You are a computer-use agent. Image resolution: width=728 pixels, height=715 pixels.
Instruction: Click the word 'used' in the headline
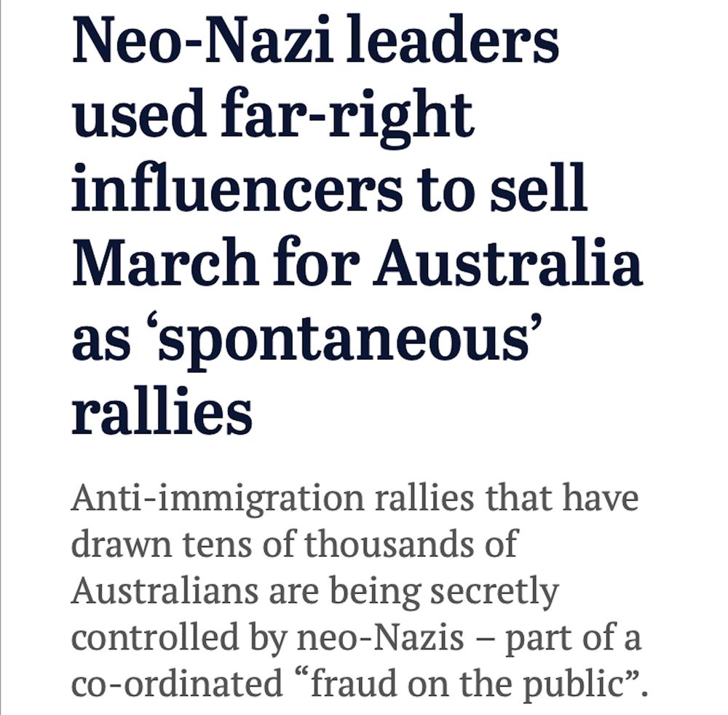[139, 115]
